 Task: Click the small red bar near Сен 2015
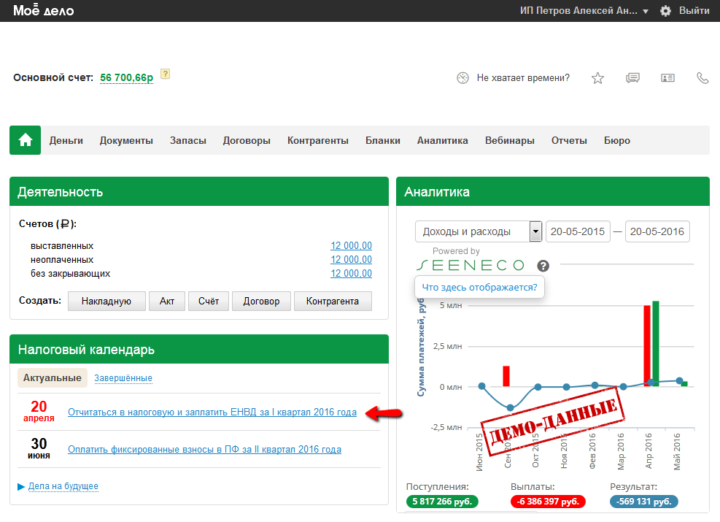click(x=506, y=376)
